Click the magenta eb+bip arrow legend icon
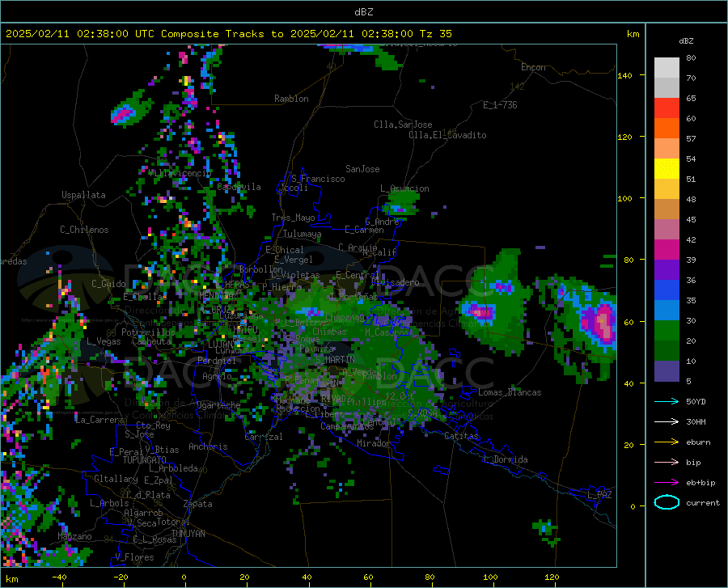This screenshot has height=588, width=728. [x=667, y=483]
